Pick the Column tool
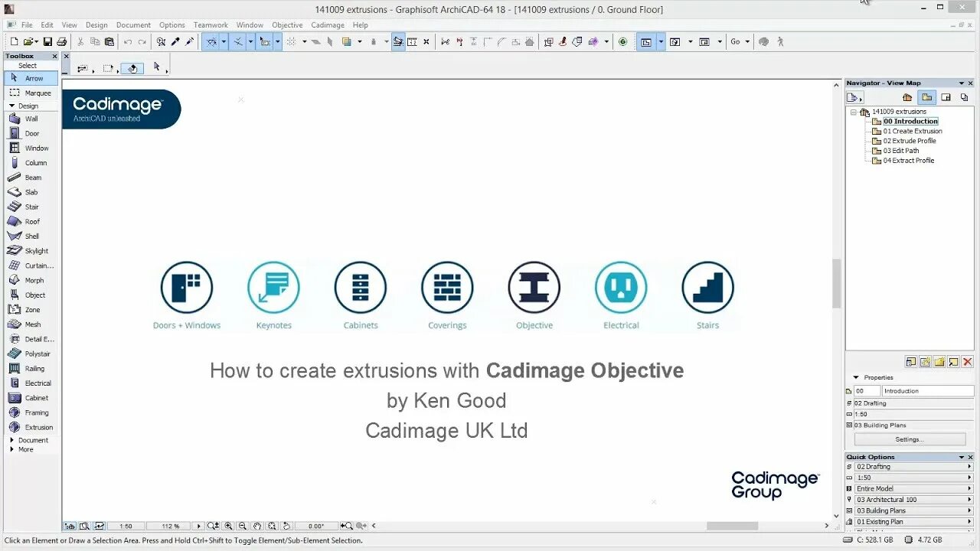980x551 pixels. click(31, 162)
